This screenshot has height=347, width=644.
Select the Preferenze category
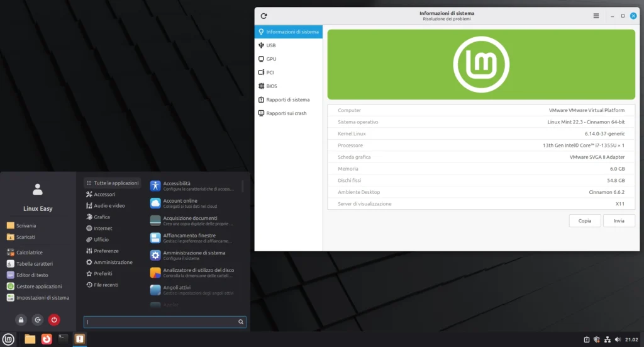coord(112,251)
